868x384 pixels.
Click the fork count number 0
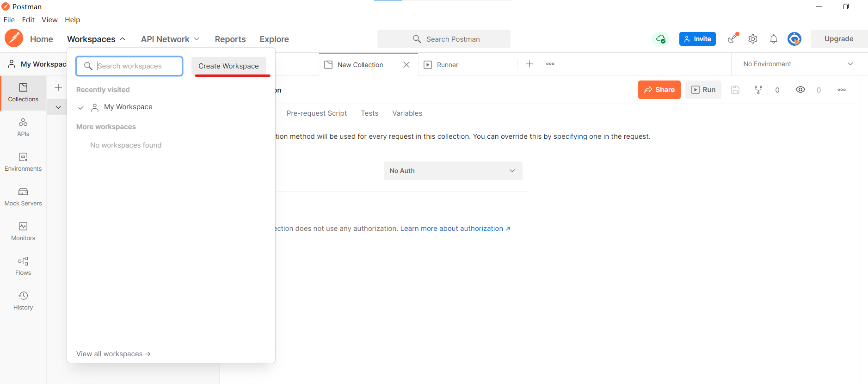[x=777, y=90]
